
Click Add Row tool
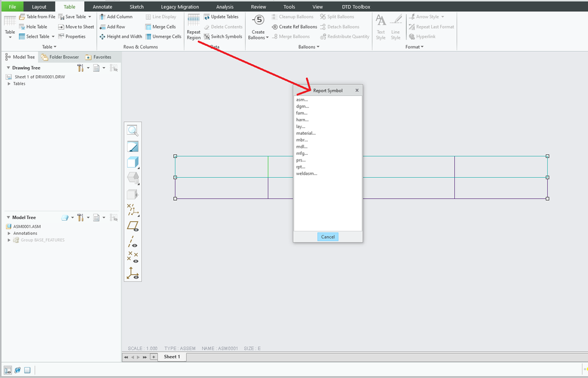point(112,26)
